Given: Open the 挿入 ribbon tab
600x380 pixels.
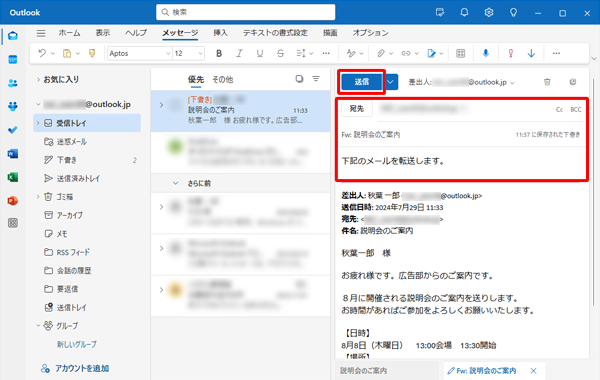Looking at the screenshot, I should click(220, 33).
